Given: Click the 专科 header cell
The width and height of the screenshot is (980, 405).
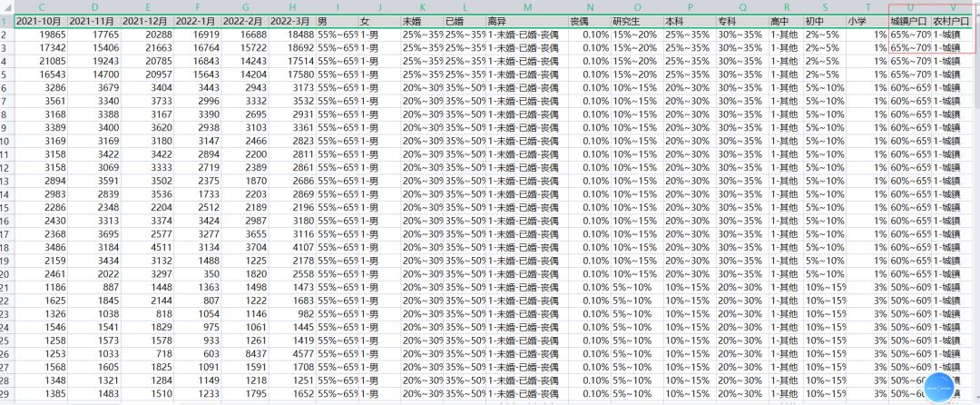Looking at the screenshot, I should 743,22.
